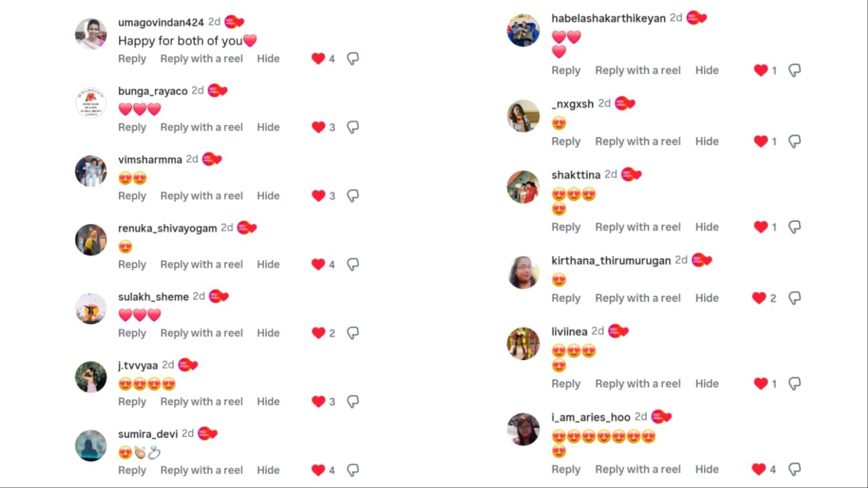868x488 pixels.
Task: Reply to umagovindan424's comment
Action: pos(132,59)
